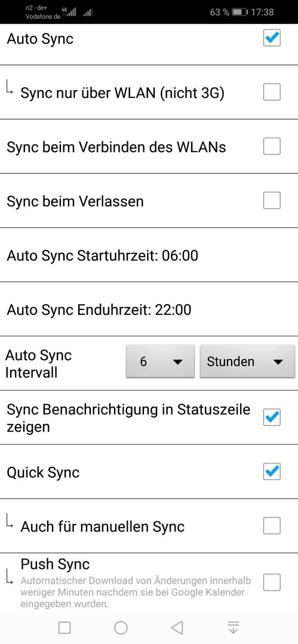The height and width of the screenshot is (644, 298).
Task: Open the interval number dropdown showing 6
Action: (160, 361)
